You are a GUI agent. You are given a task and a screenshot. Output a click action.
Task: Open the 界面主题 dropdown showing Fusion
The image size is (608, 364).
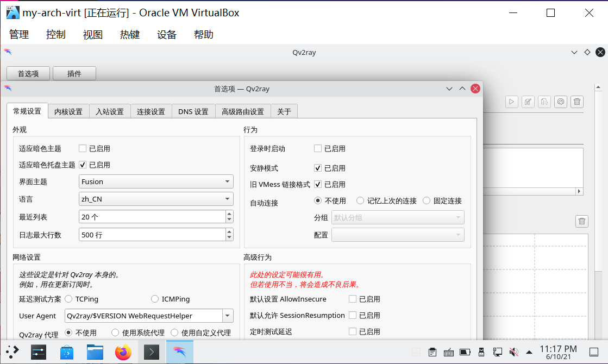click(156, 181)
